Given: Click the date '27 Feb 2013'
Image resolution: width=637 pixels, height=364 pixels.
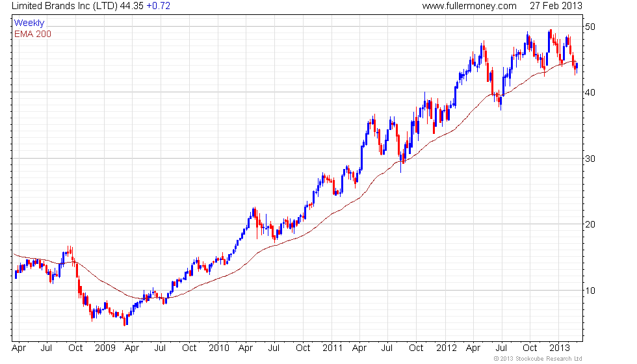Looking at the screenshot, I should coord(556,6).
